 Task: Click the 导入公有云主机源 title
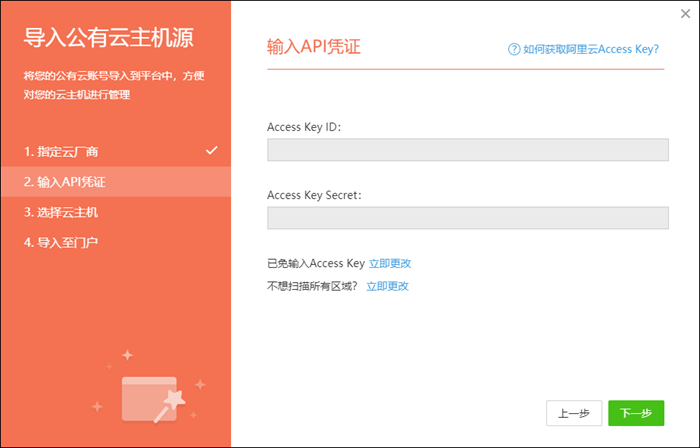(x=108, y=39)
